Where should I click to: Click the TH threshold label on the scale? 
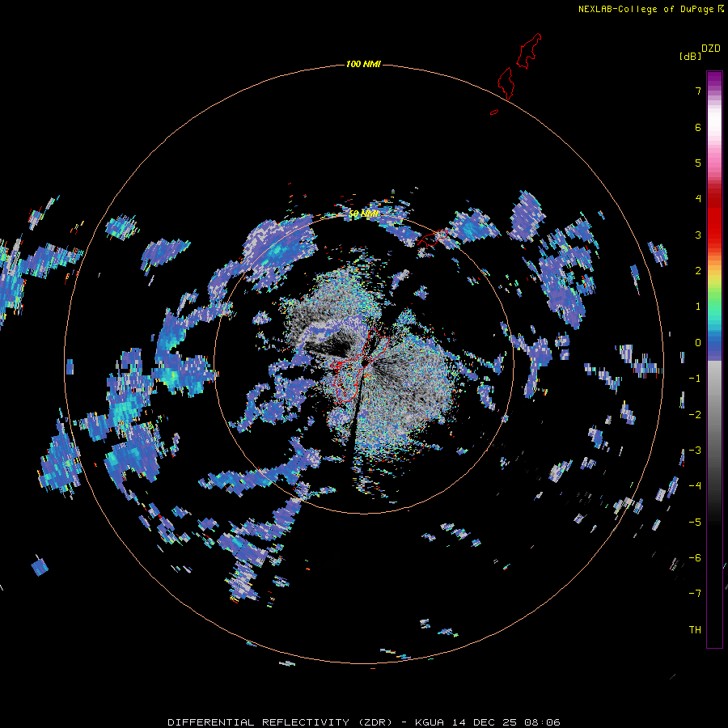[695, 630]
